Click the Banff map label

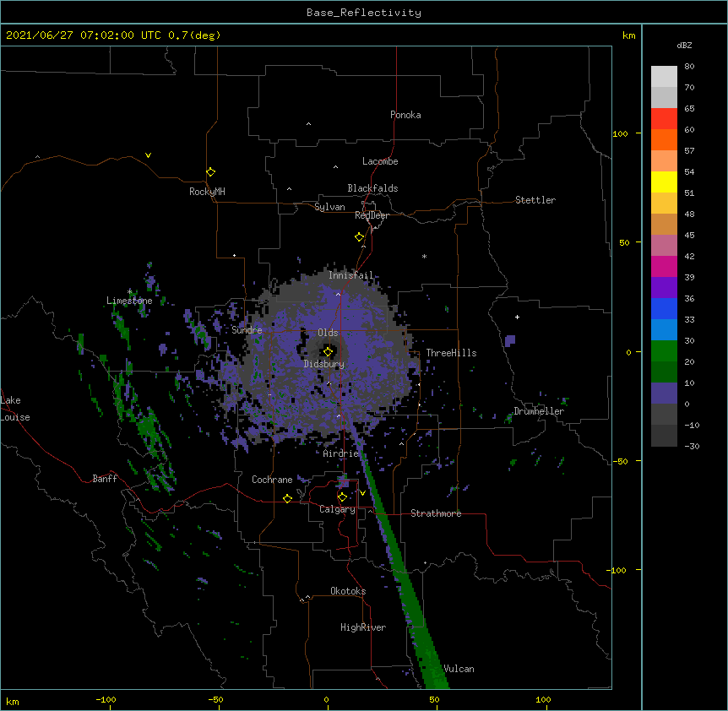click(105, 479)
